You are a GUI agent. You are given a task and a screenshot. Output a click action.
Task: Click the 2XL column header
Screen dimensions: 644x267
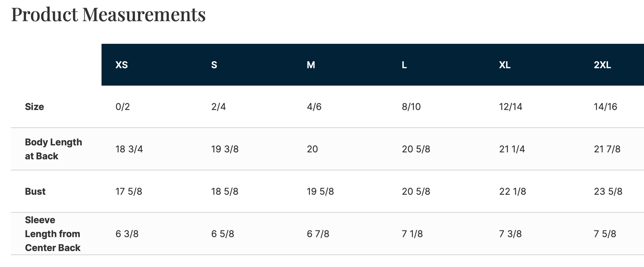tap(602, 65)
